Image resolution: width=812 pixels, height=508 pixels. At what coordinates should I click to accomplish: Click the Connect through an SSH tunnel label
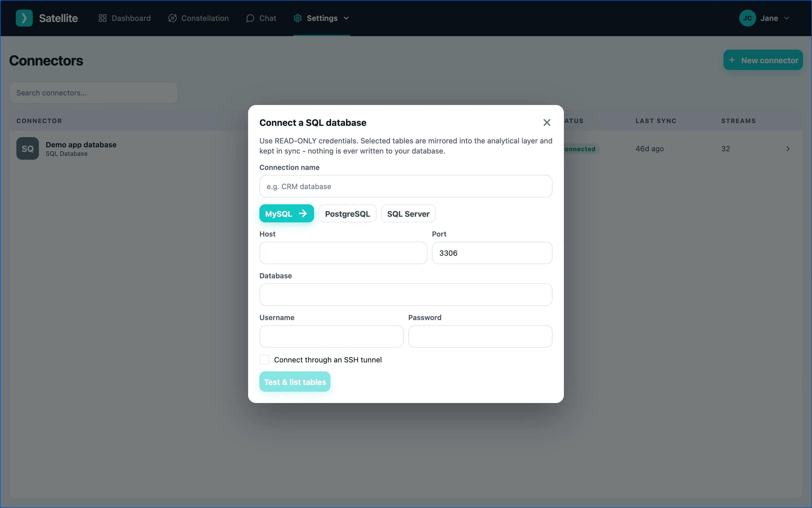(328, 360)
